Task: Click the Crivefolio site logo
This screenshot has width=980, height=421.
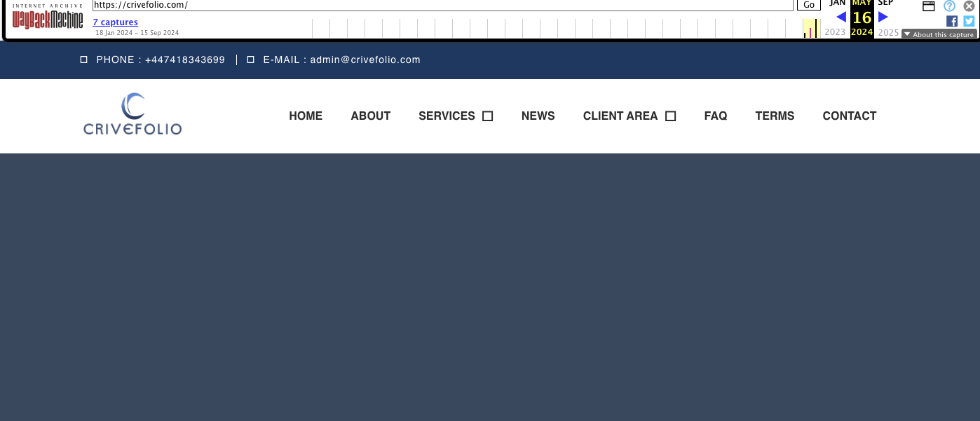Action: click(x=132, y=113)
